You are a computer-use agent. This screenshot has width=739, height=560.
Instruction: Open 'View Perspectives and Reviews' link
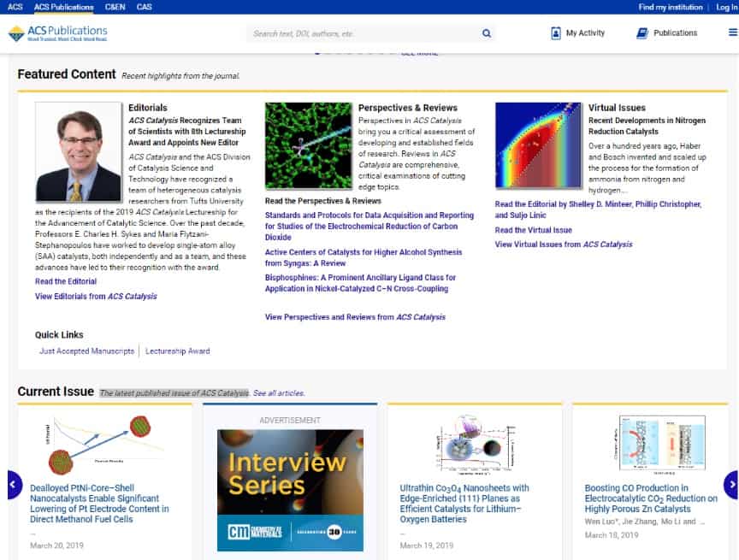[355, 317]
